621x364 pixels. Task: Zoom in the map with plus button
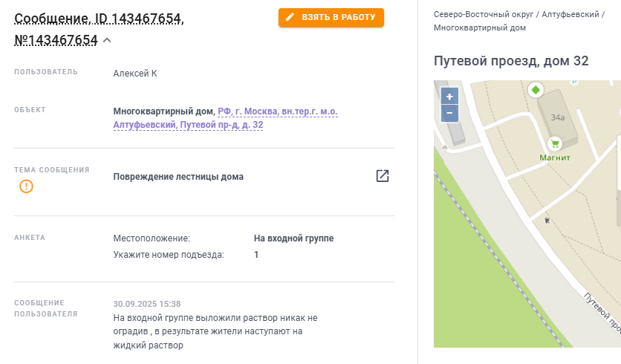(449, 97)
